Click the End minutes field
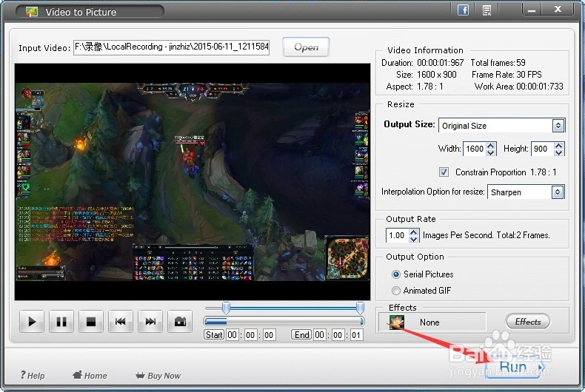The image size is (585, 392). pos(338,334)
